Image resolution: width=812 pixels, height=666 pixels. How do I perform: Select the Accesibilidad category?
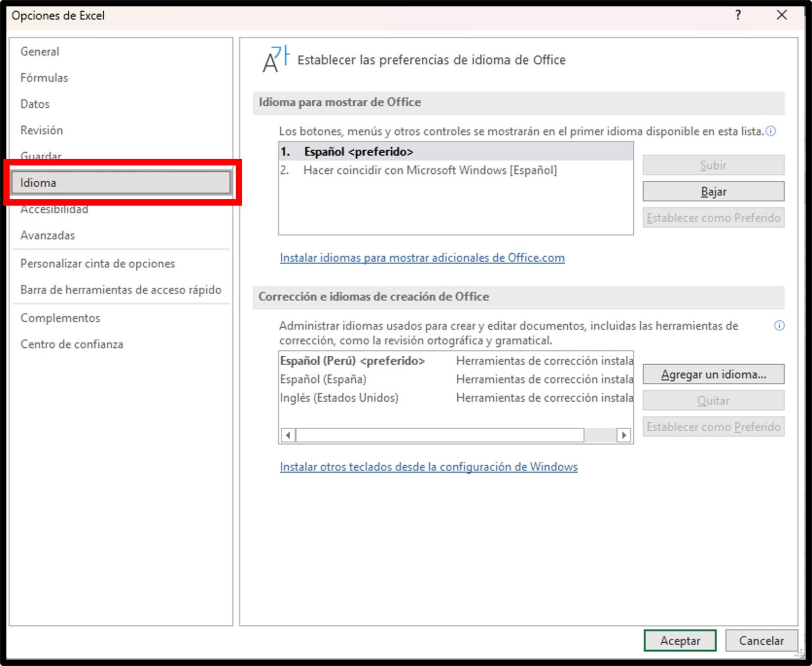click(x=54, y=209)
